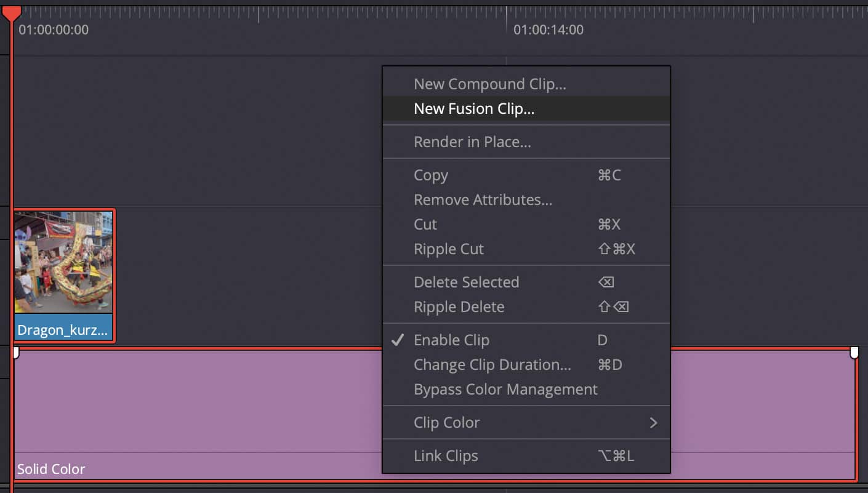The width and height of the screenshot is (868, 493).
Task: Click the left trim handle of Solid Color
Action: pos(16,353)
